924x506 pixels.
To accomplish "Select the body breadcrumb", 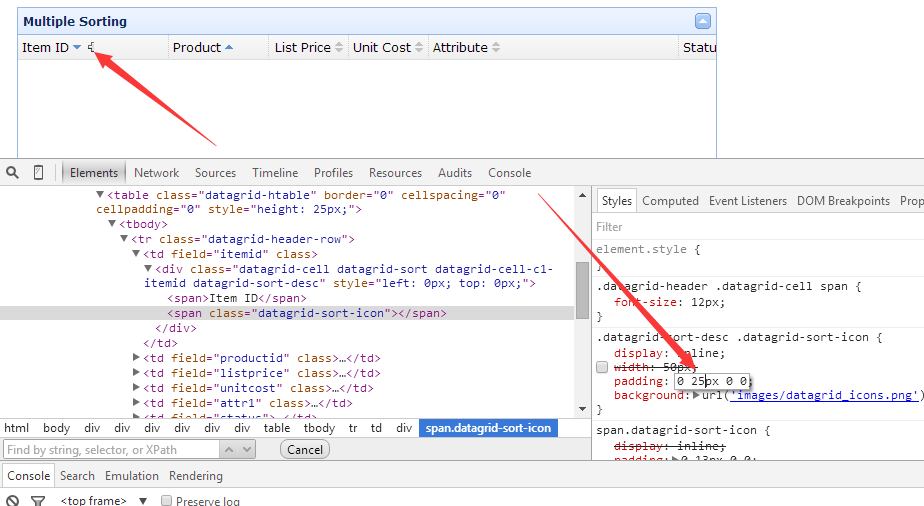I will [56, 428].
